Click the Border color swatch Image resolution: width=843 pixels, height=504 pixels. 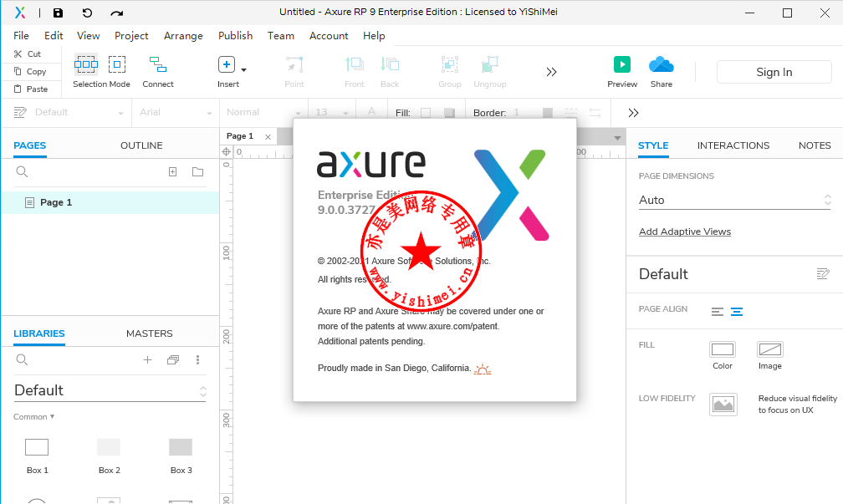tap(547, 113)
